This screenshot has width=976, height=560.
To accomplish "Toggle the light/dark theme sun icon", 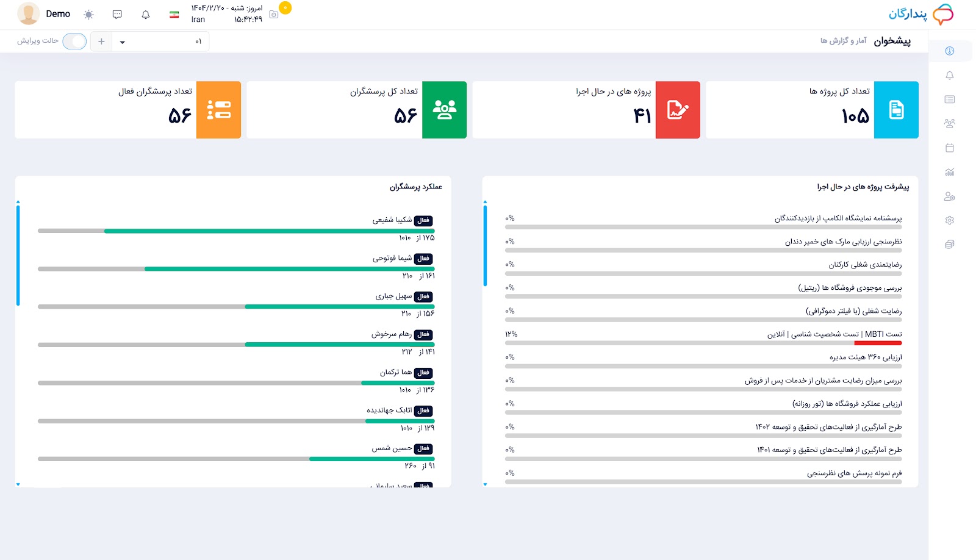I will click(88, 15).
